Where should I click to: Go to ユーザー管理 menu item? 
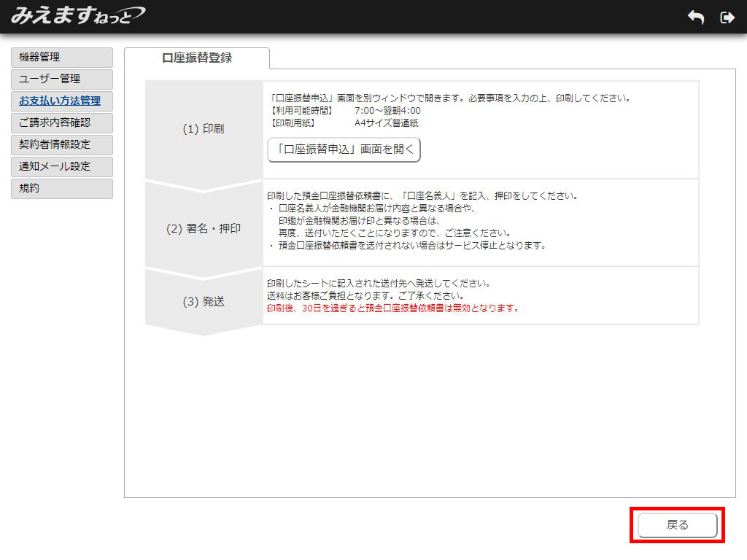[62, 79]
